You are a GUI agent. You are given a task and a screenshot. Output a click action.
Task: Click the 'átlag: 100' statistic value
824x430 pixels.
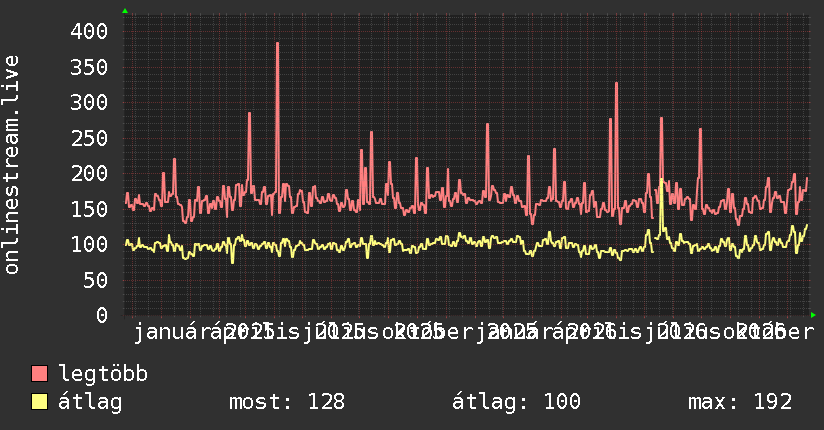516,402
